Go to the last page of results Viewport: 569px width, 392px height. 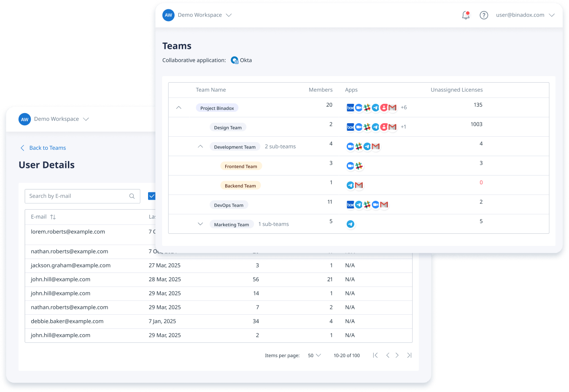(x=409, y=356)
